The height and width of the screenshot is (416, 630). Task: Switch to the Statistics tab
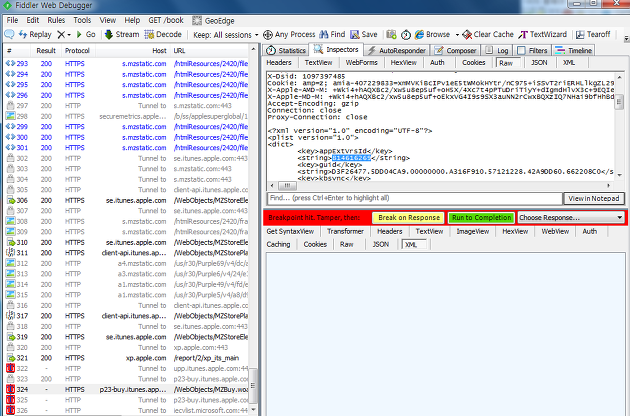point(286,50)
